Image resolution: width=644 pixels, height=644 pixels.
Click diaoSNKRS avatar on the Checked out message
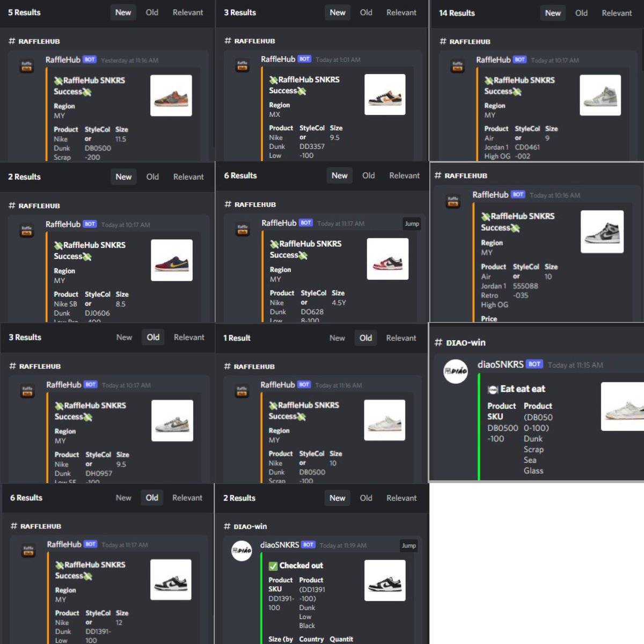241,551
